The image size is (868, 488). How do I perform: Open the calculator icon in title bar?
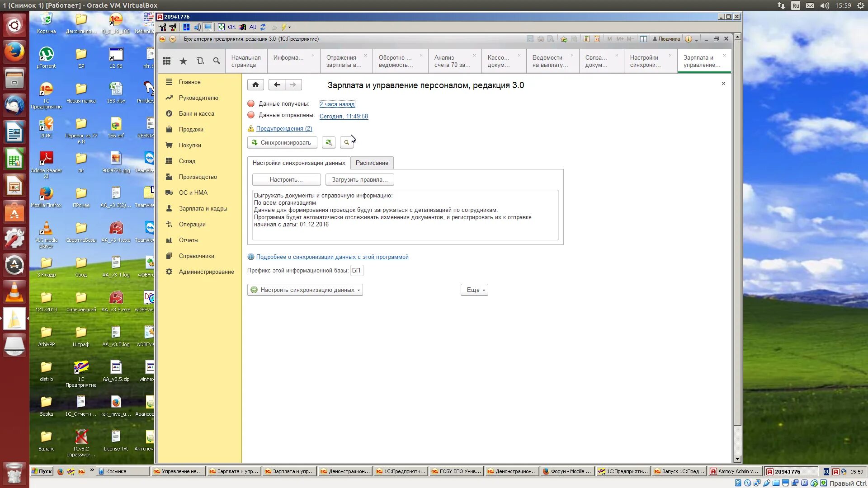586,39
